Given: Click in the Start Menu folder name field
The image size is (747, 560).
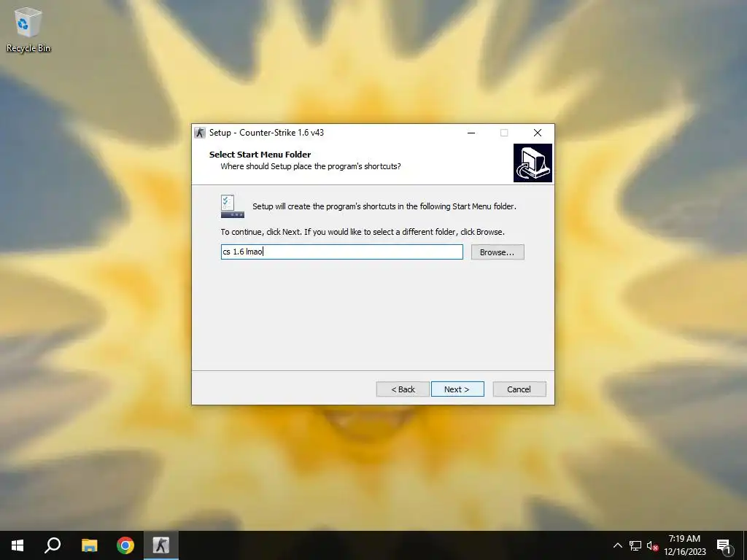Looking at the screenshot, I should (x=341, y=252).
